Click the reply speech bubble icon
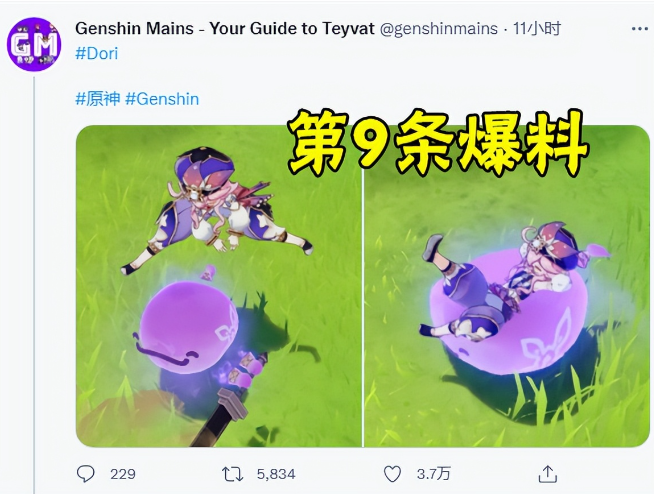This screenshot has height=494, width=654. click(x=86, y=474)
